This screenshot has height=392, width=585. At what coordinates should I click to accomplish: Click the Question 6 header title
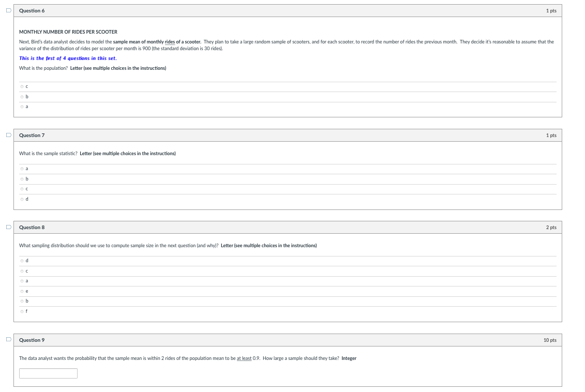tap(32, 11)
